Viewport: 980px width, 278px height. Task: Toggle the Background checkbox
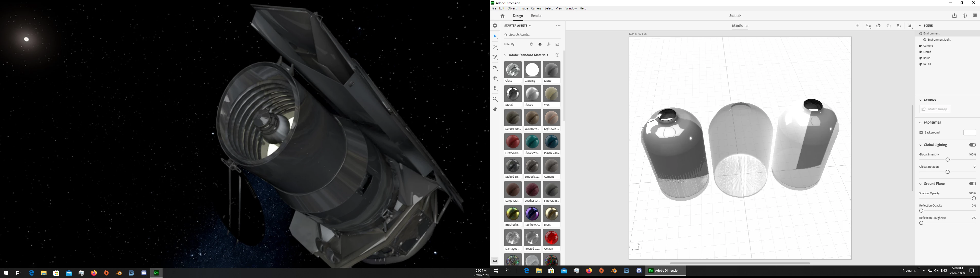[921, 133]
